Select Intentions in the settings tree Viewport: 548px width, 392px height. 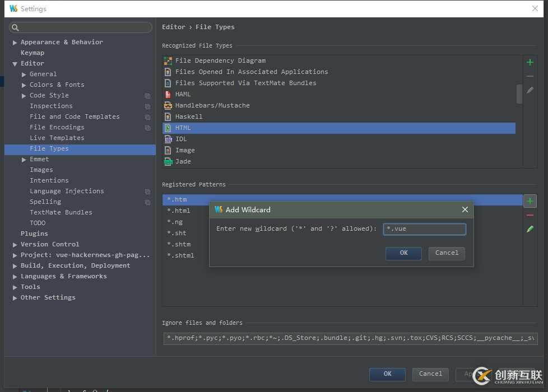click(x=49, y=181)
